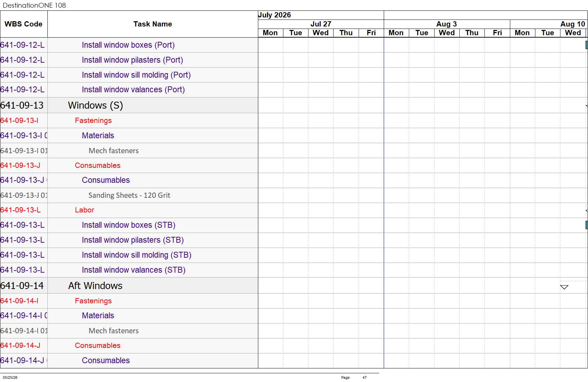The width and height of the screenshot is (588, 382).
Task: Select task Install window pilasters (Port)
Action: tap(132, 60)
